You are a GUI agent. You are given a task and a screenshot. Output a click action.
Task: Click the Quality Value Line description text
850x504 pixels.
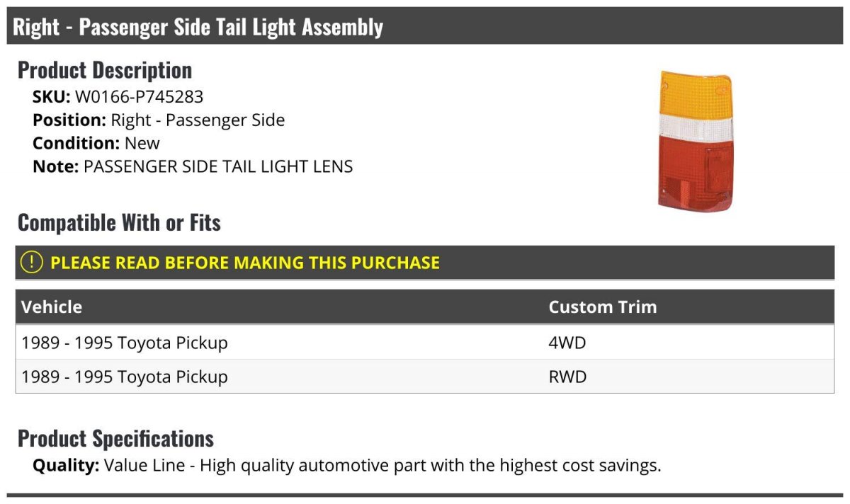[x=347, y=466]
